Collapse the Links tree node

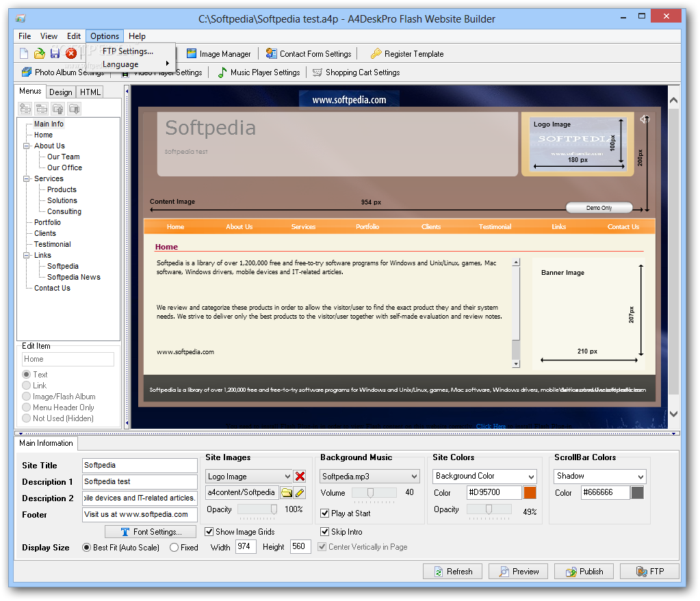pyautogui.click(x=26, y=255)
